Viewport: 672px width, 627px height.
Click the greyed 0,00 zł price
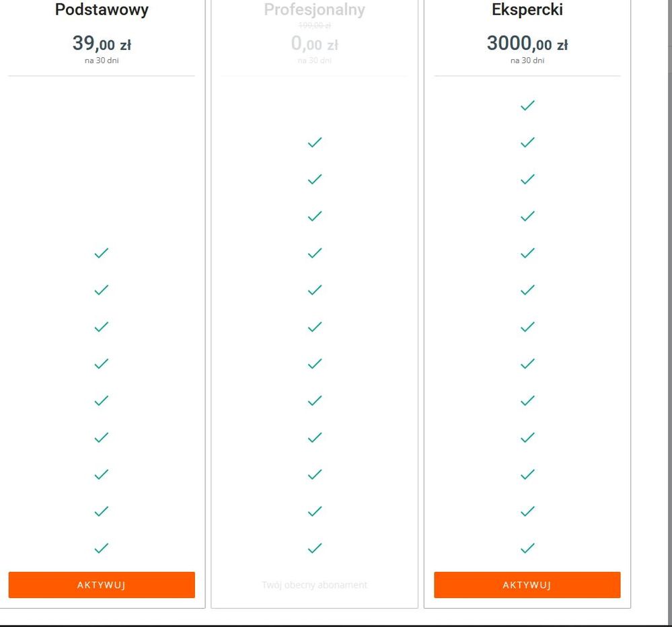point(315,43)
